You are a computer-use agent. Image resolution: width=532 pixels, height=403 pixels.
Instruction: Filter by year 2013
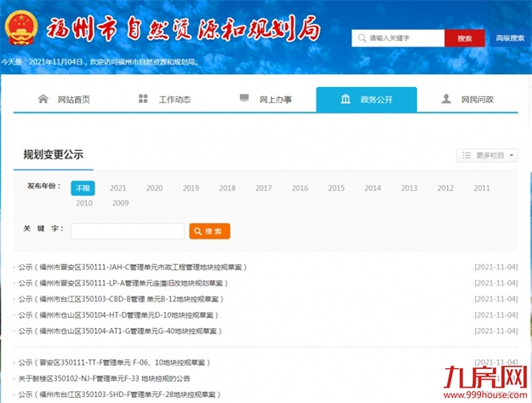coord(409,188)
